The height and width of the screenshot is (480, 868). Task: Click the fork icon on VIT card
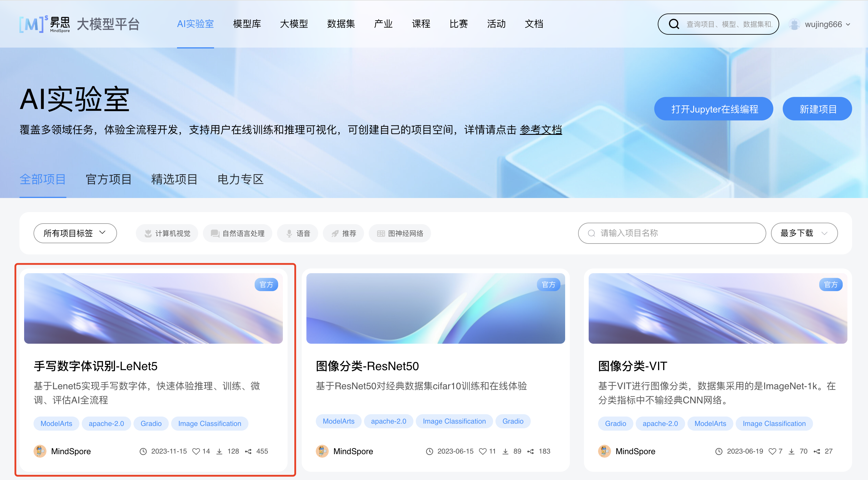coord(817,452)
